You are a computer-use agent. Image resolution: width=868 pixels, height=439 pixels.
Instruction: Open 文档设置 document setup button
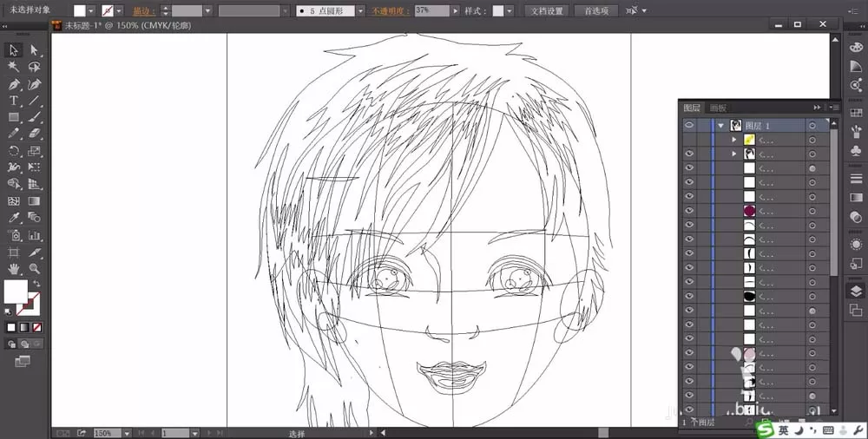[x=547, y=10]
